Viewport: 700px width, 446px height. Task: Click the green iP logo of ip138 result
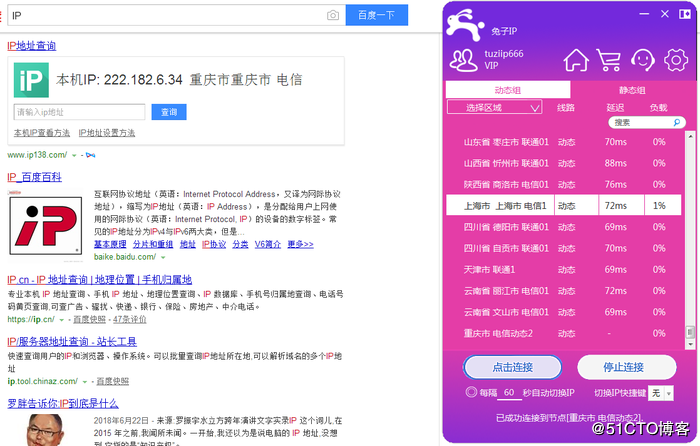click(x=31, y=80)
